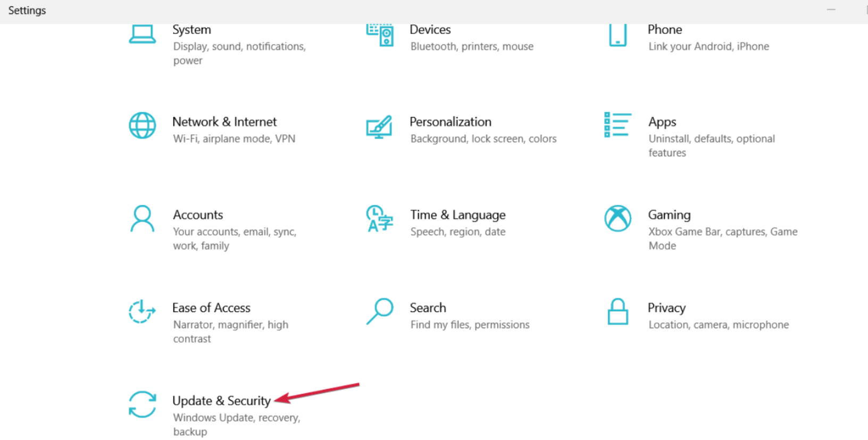The height and width of the screenshot is (440, 868).
Task: Select the Privacy category label
Action: [666, 308]
